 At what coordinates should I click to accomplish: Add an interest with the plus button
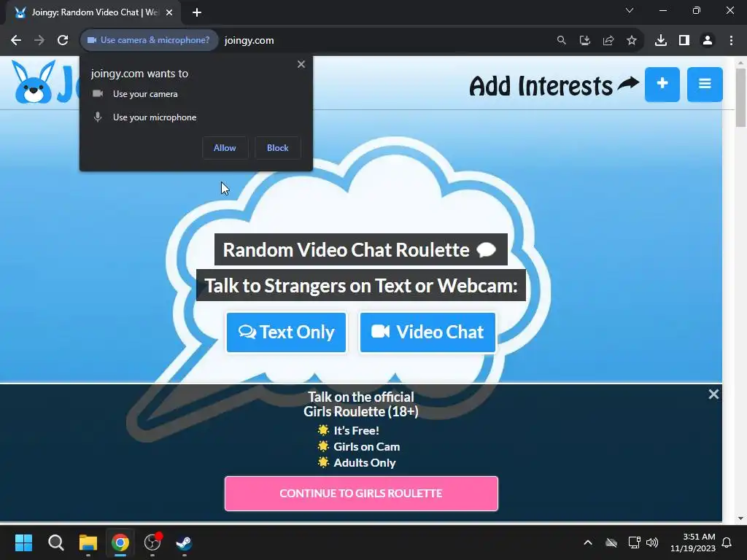click(662, 85)
